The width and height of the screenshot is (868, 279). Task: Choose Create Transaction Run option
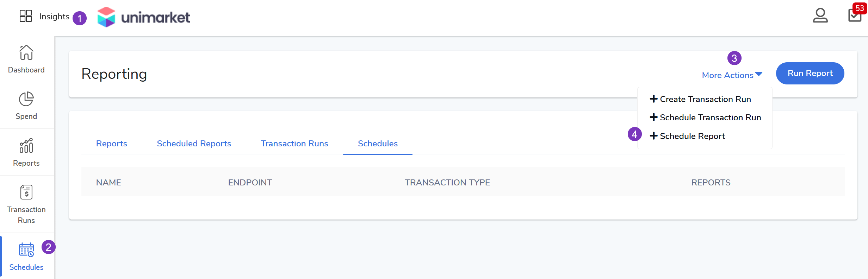tap(705, 99)
